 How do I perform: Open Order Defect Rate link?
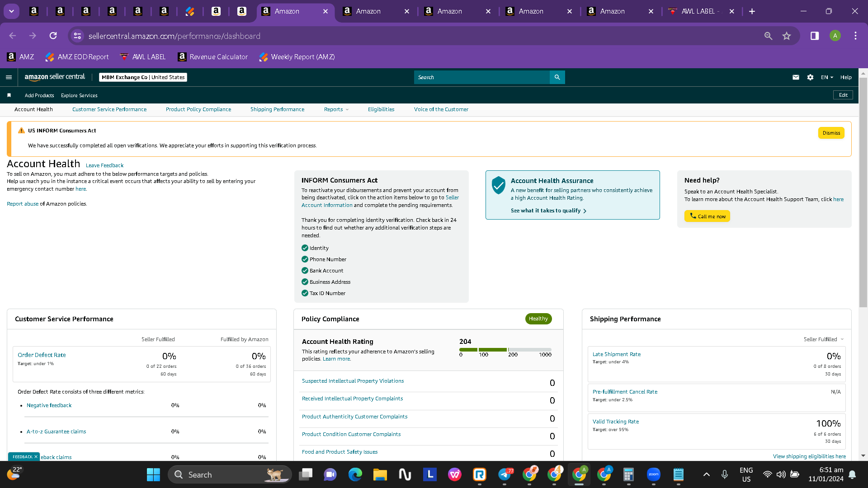42,355
